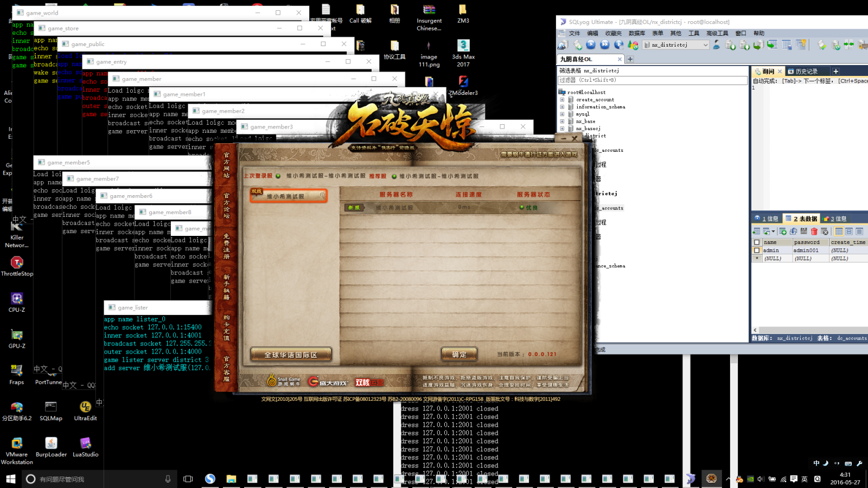The width and height of the screenshot is (868, 488).
Task: Expand the create_account database node
Action: pyautogui.click(x=562, y=100)
